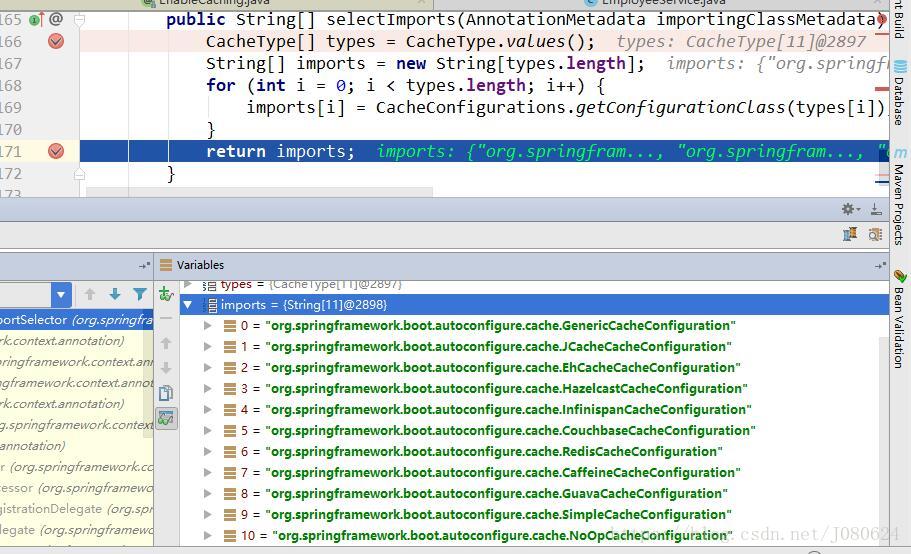Viewport: 911px width, 554px height.
Task: Go to the previous frame with up arrow
Action: click(89, 294)
